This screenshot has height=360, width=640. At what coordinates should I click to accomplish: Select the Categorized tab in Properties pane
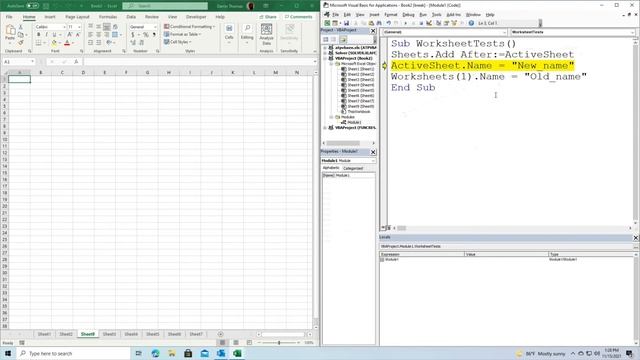pyautogui.click(x=353, y=168)
